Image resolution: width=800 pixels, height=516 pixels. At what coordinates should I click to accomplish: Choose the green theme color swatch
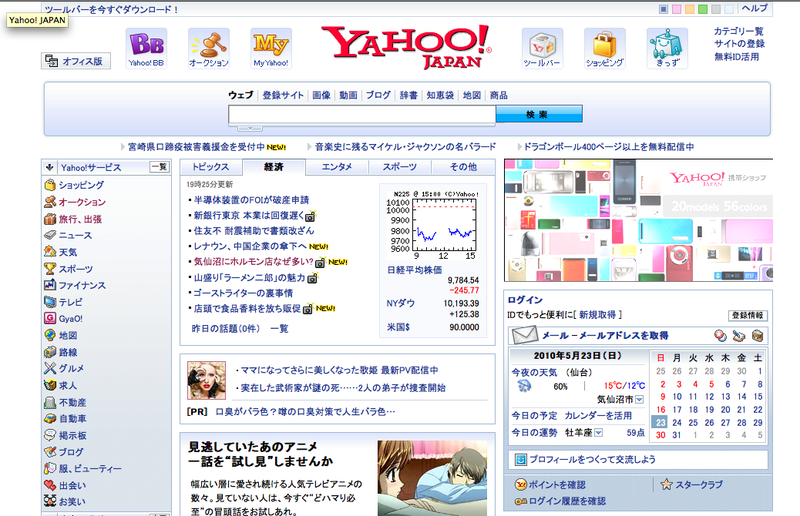(703, 9)
